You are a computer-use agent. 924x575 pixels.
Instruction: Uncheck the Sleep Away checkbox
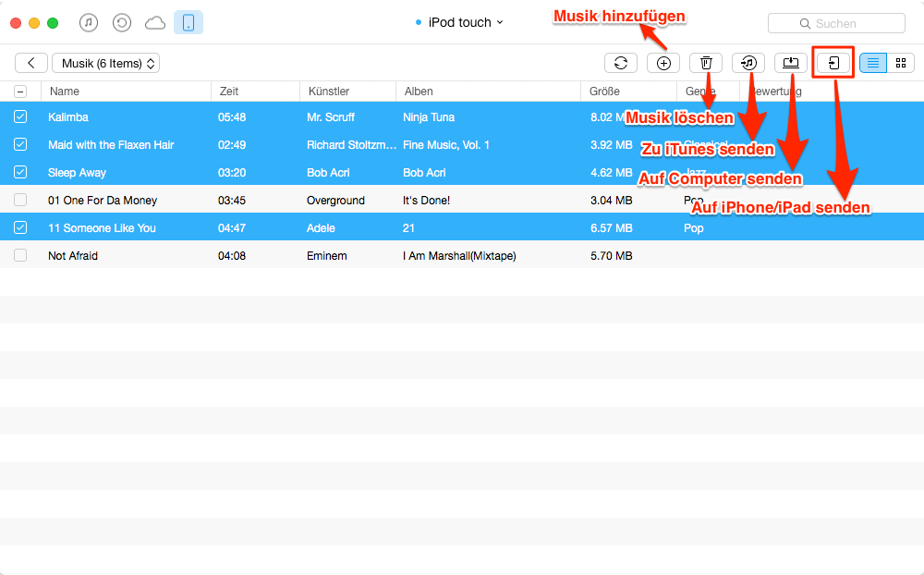click(x=20, y=172)
